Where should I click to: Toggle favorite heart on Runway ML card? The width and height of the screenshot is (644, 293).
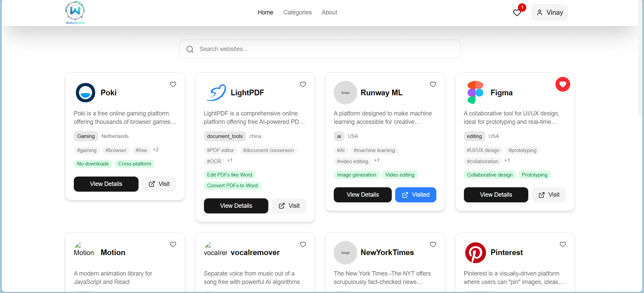(433, 84)
